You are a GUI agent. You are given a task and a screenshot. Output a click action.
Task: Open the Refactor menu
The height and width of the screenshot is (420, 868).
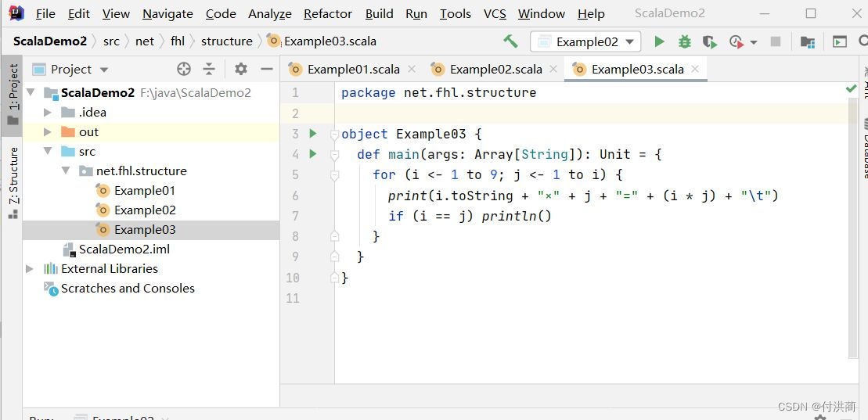coord(328,14)
